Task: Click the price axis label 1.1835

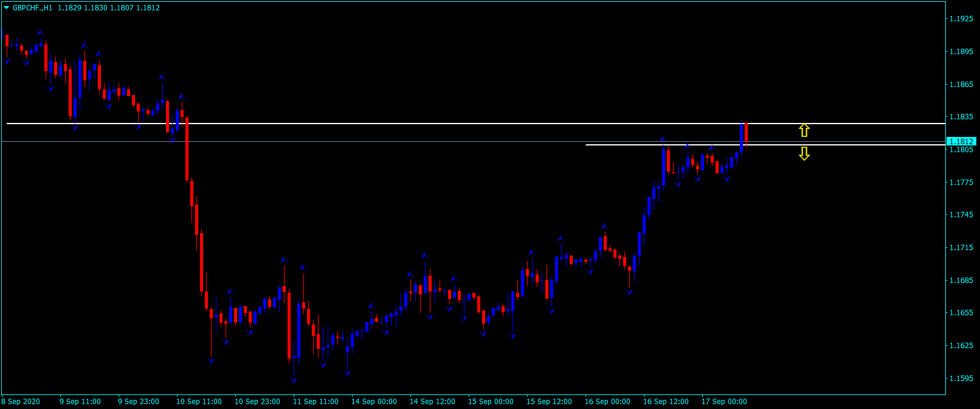Action: pos(961,117)
